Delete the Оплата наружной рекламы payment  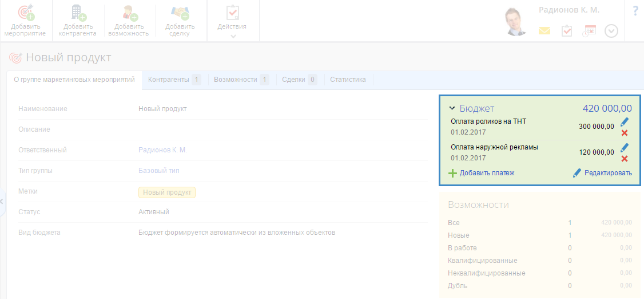pos(625,159)
